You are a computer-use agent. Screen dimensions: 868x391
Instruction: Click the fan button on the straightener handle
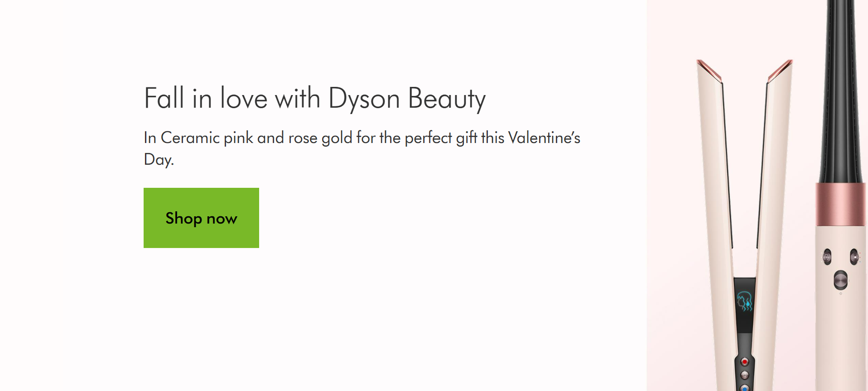(744, 375)
